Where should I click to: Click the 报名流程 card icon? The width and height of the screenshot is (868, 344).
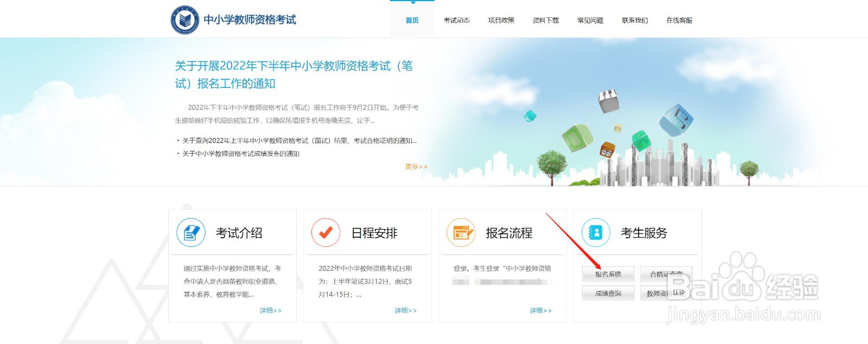[461, 232]
